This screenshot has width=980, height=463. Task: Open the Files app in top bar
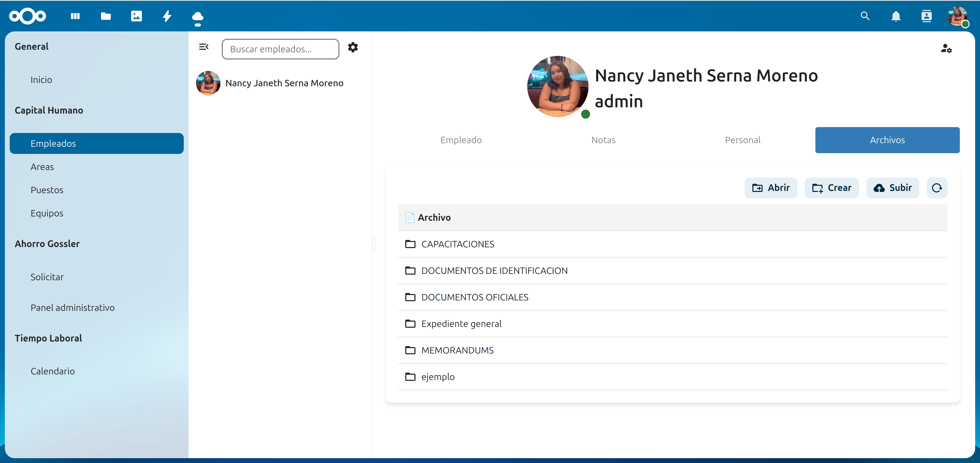click(106, 16)
